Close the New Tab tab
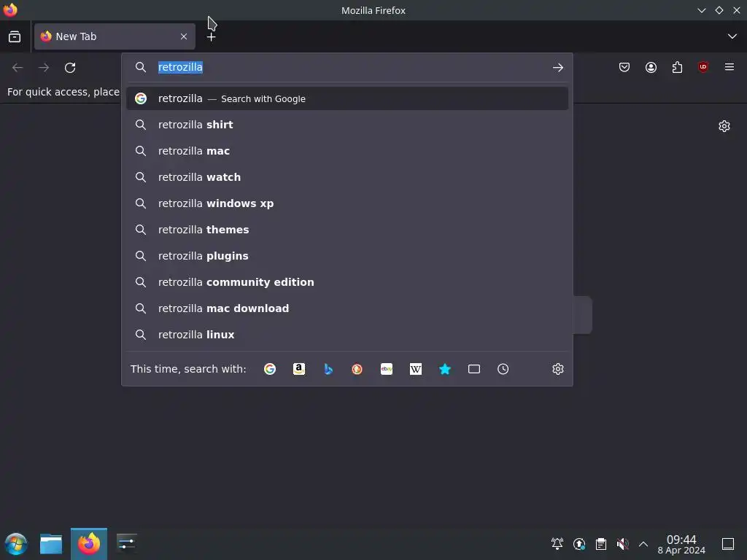This screenshot has width=747, height=560. [x=184, y=36]
